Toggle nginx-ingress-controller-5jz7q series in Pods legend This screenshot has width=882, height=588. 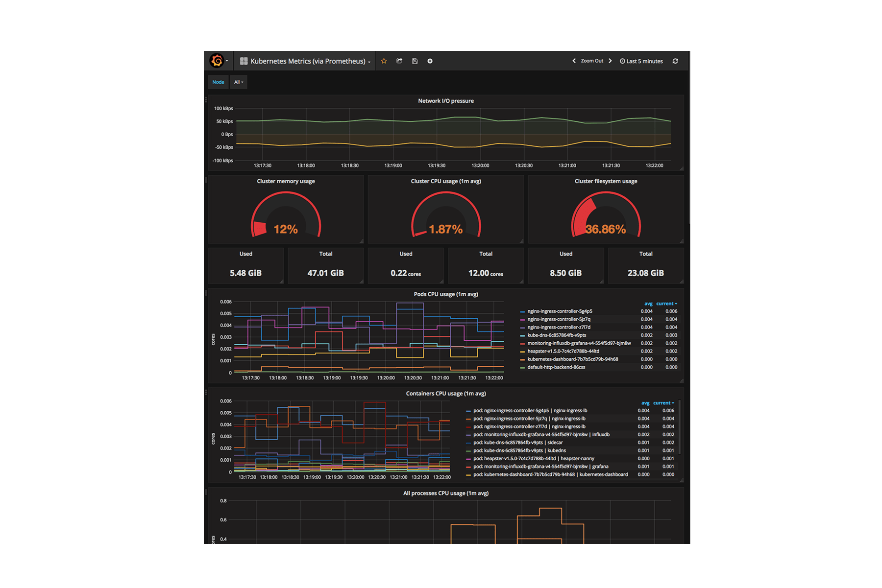559,319
